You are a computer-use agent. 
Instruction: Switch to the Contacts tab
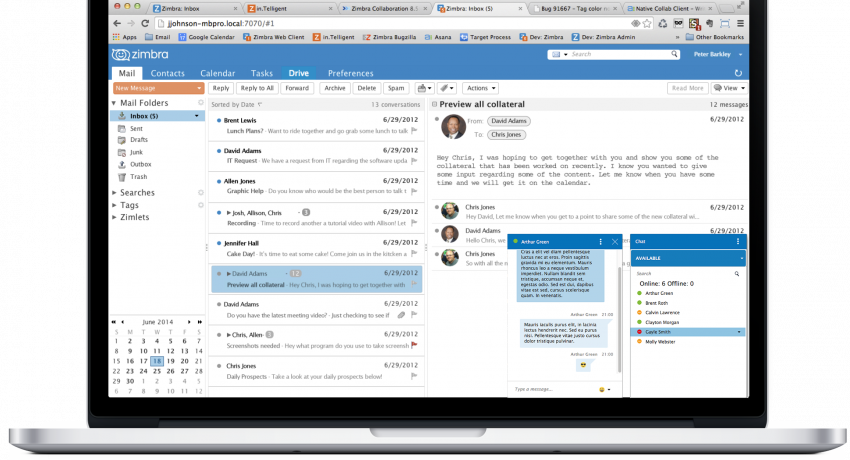(x=168, y=73)
